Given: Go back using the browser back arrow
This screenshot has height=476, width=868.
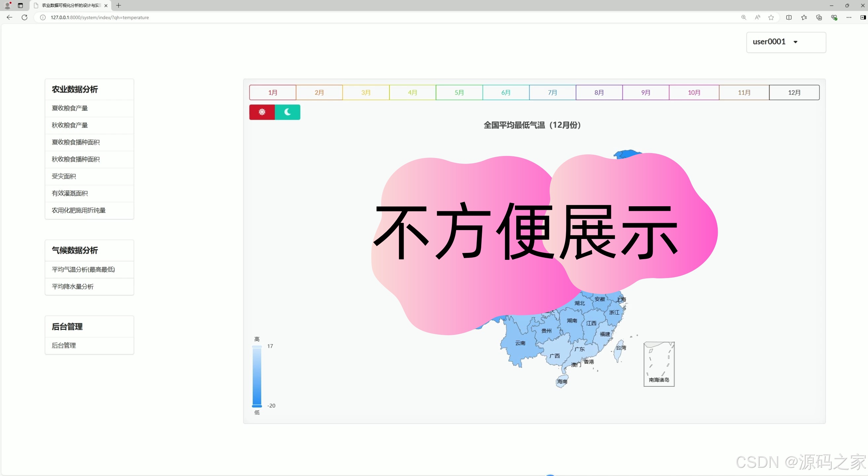Looking at the screenshot, I should (10, 18).
